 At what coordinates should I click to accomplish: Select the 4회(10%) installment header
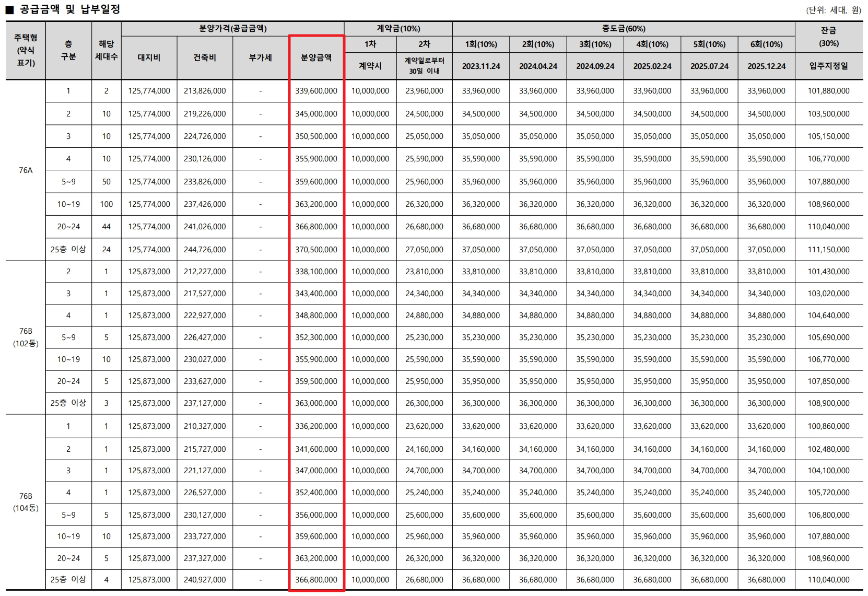coord(652,44)
